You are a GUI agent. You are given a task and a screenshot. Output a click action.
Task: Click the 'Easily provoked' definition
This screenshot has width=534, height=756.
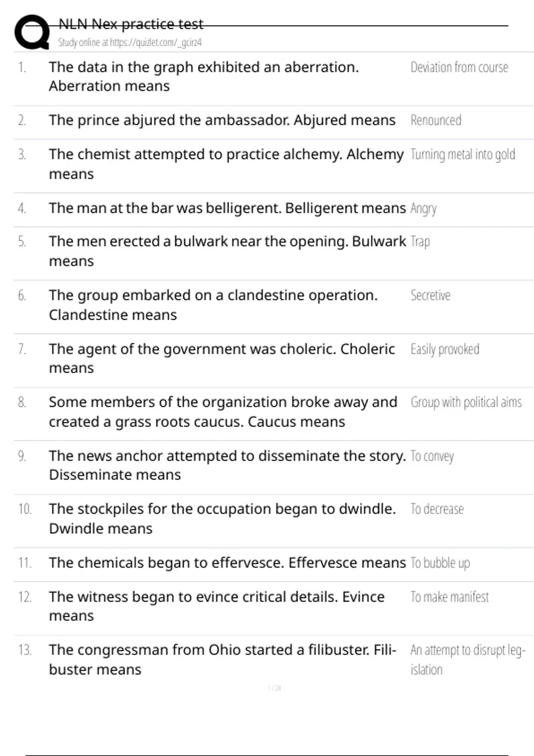(445, 350)
